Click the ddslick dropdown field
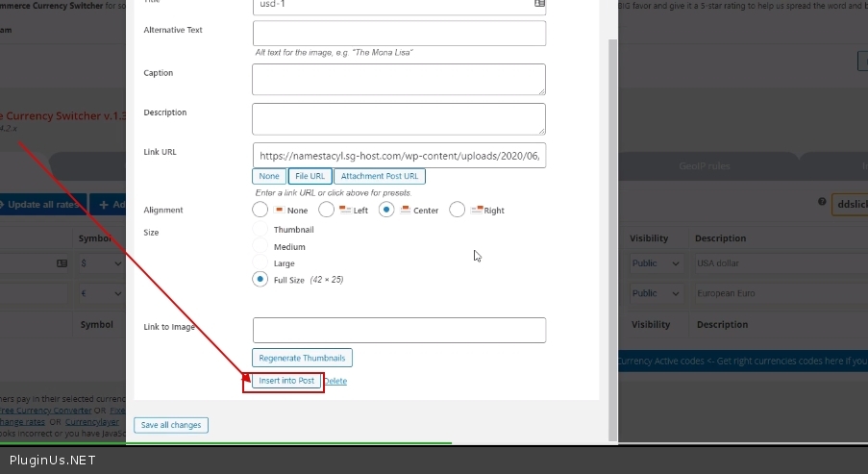Screen dimensions: 868x474 850,205
